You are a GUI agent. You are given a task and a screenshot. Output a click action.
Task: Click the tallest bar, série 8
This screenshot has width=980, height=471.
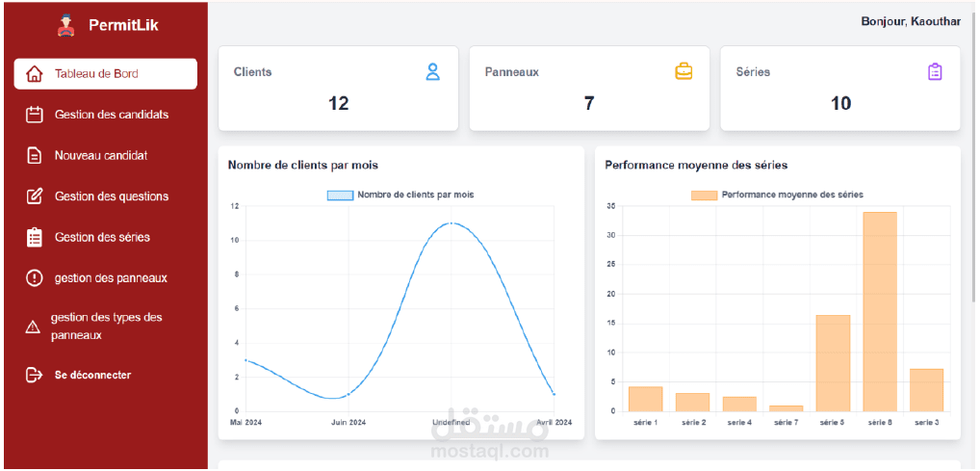click(x=880, y=311)
